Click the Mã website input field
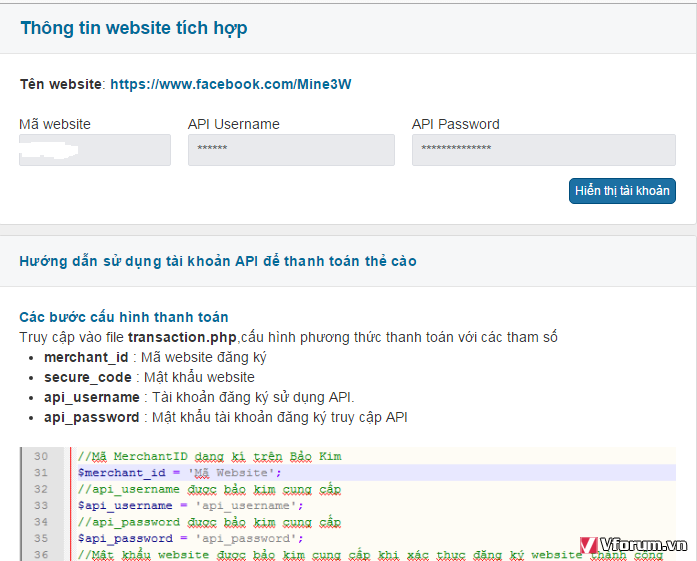Viewport: 697px width, 561px height. 95,150
